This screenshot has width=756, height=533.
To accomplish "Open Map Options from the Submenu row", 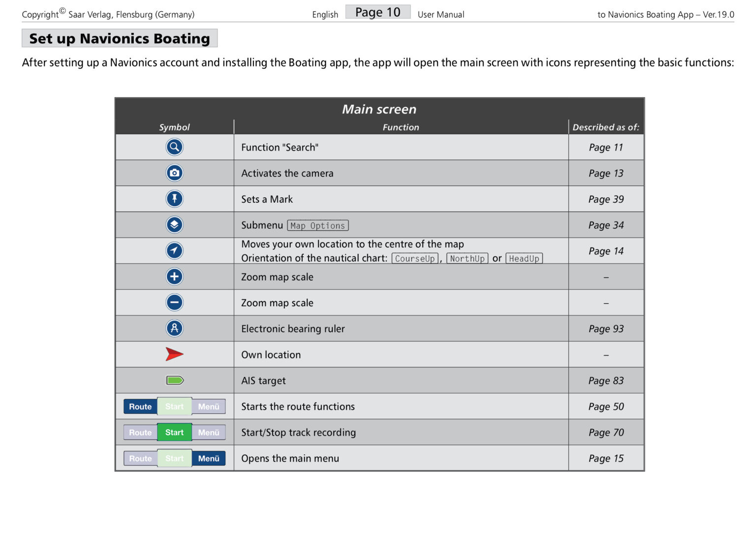I will [317, 225].
